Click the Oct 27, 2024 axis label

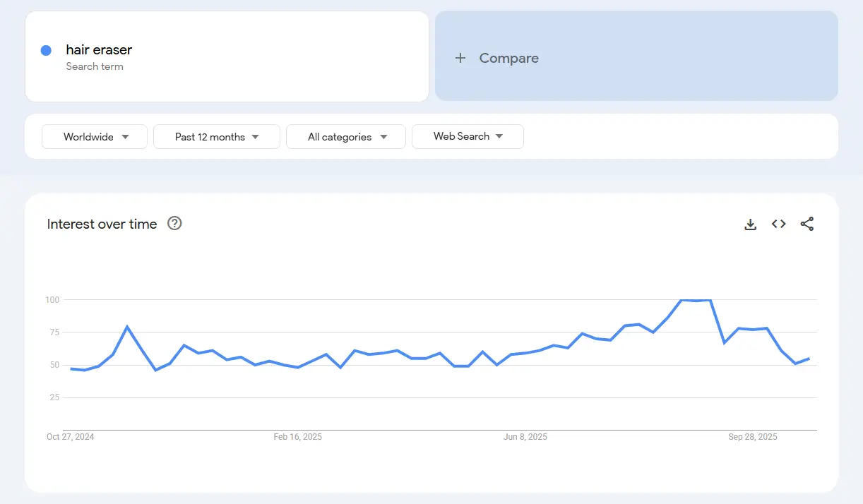pyautogui.click(x=71, y=437)
